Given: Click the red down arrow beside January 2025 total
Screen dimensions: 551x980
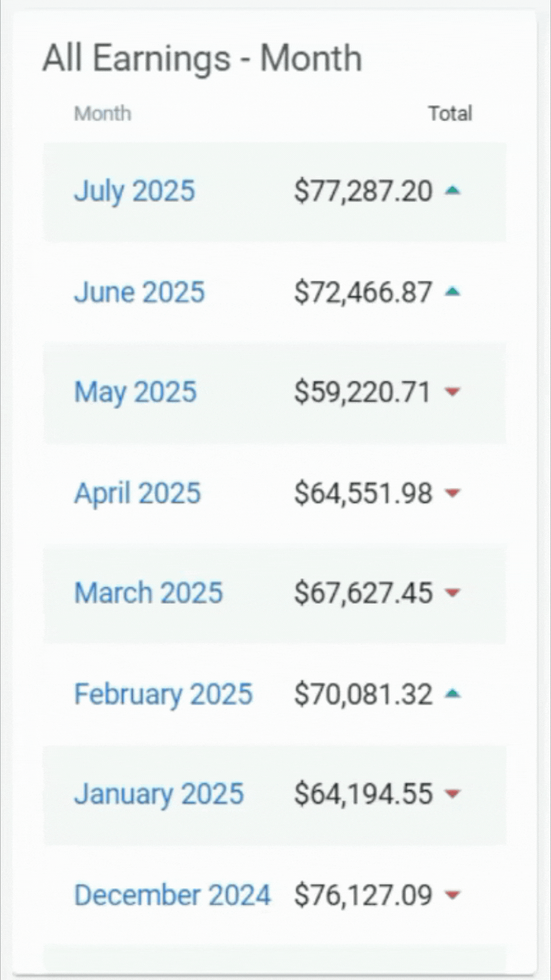Looking at the screenshot, I should [453, 793].
